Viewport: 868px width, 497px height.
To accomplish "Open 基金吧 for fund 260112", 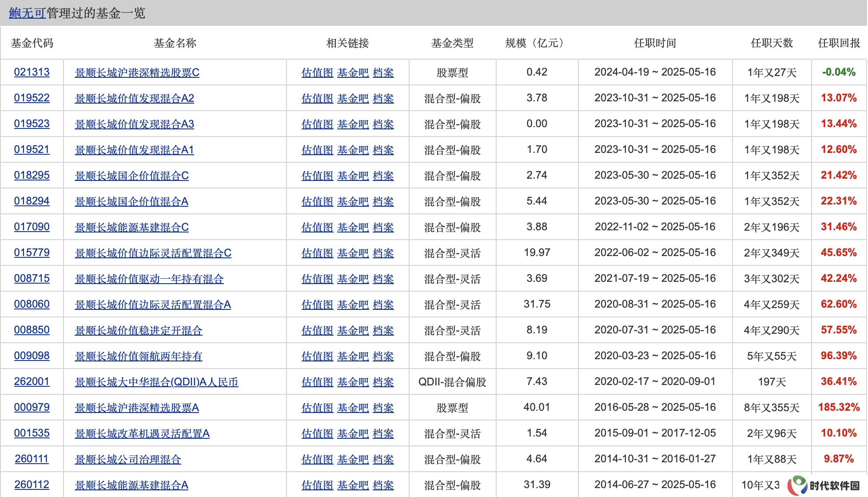I will pyautogui.click(x=353, y=485).
